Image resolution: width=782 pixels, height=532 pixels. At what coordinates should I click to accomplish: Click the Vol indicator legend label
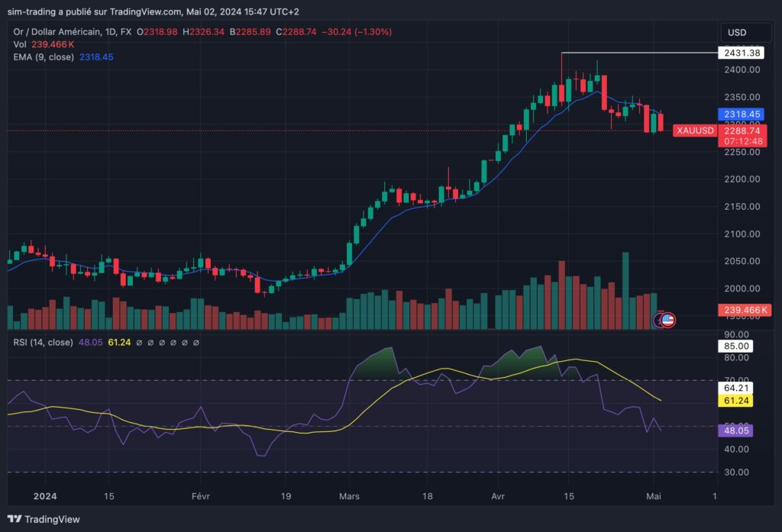[20, 44]
